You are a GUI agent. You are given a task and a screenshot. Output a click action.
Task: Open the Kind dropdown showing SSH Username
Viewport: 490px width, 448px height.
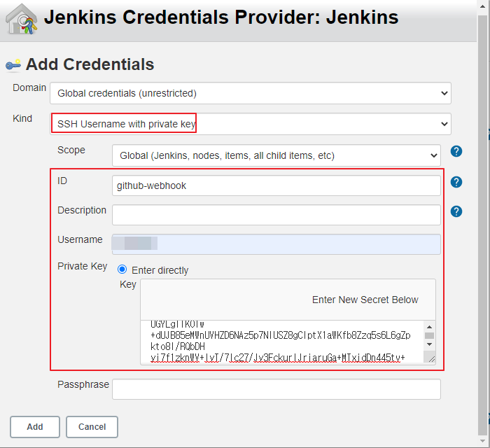point(251,124)
